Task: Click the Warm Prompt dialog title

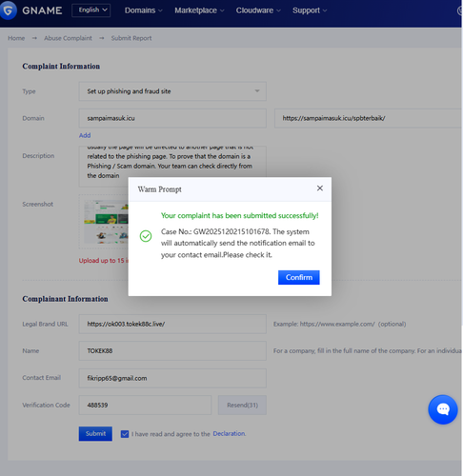Action: point(159,189)
